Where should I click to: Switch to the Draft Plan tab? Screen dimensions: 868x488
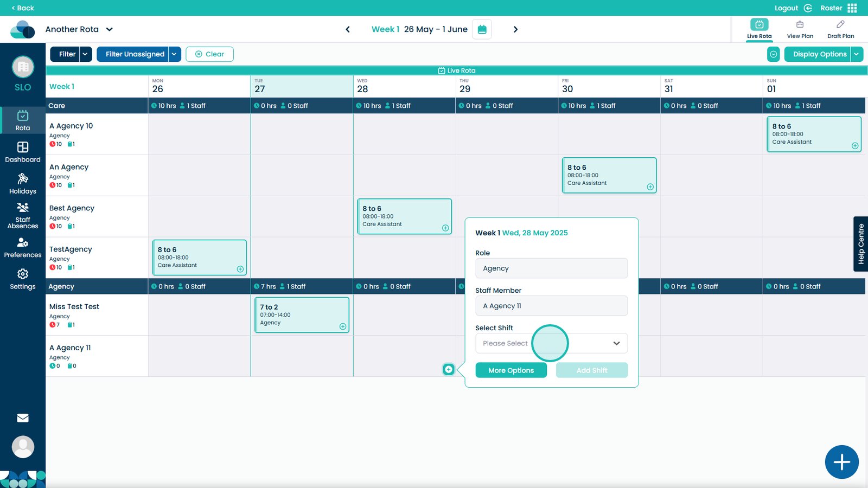pyautogui.click(x=840, y=29)
